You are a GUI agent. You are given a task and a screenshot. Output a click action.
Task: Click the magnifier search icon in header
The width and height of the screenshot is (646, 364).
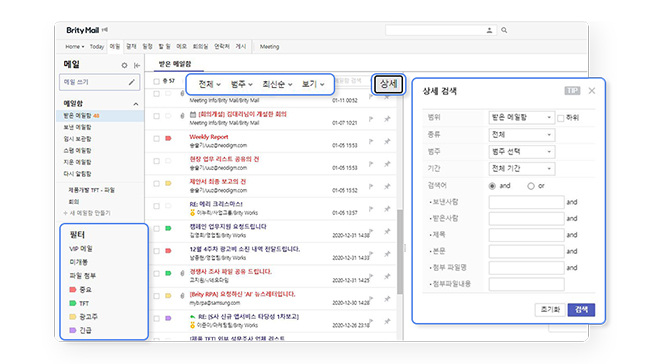coord(504,30)
